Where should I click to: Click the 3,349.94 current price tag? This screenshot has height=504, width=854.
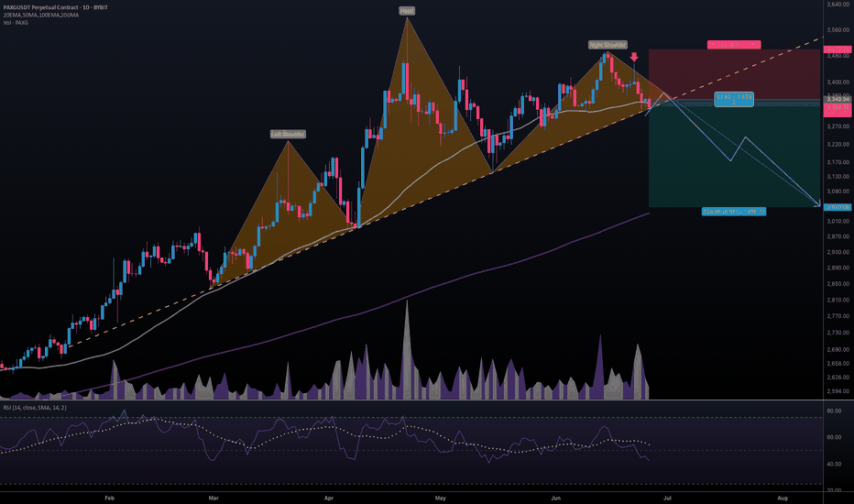[838, 99]
